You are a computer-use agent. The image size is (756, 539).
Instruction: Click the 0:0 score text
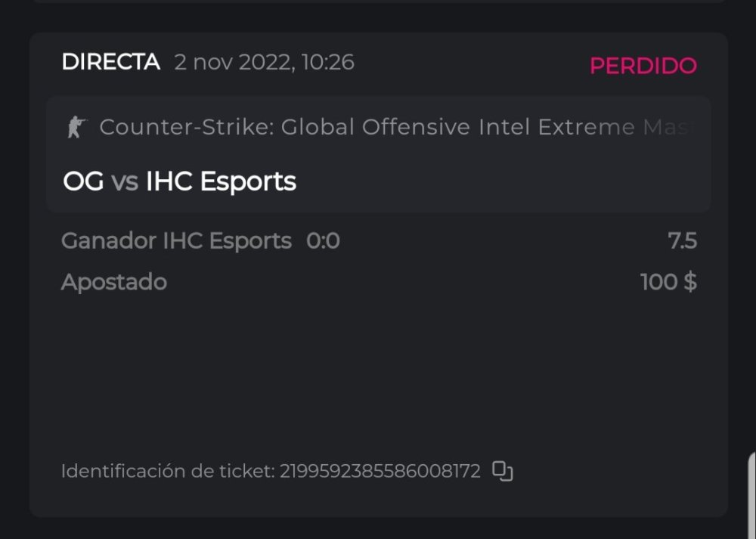[x=323, y=241]
